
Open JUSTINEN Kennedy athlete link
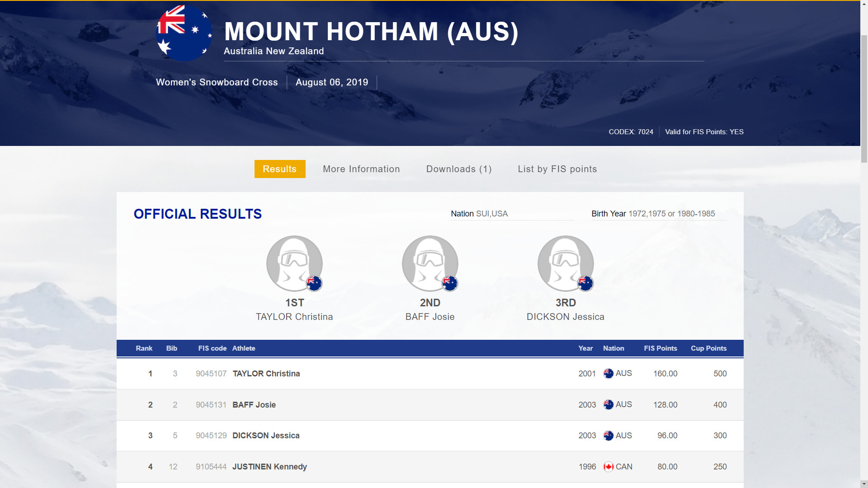[269, 467]
